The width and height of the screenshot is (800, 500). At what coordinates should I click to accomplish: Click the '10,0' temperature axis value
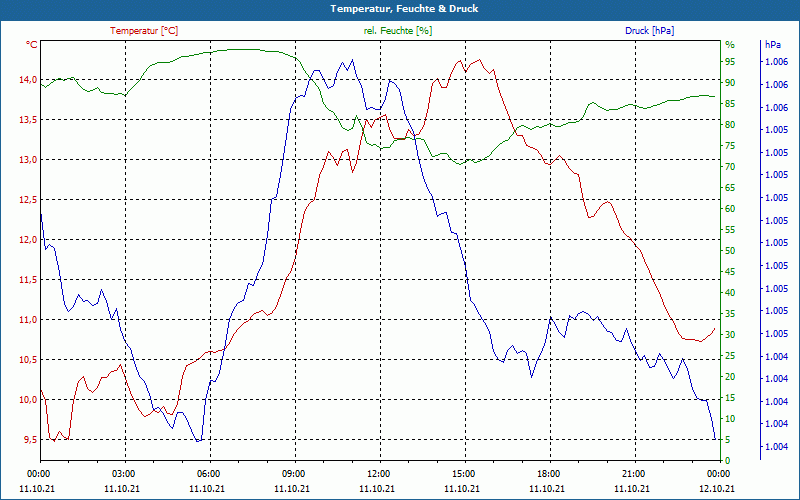coord(28,399)
